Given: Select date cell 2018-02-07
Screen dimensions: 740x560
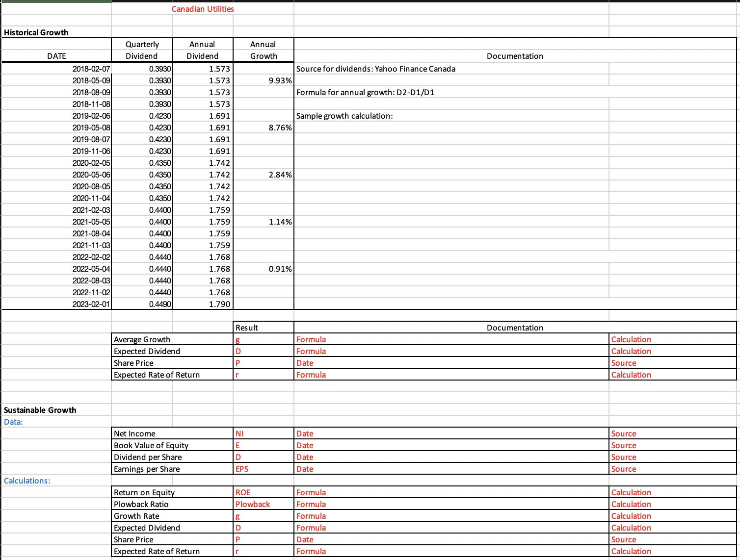Looking at the screenshot, I should pyautogui.click(x=56, y=69).
